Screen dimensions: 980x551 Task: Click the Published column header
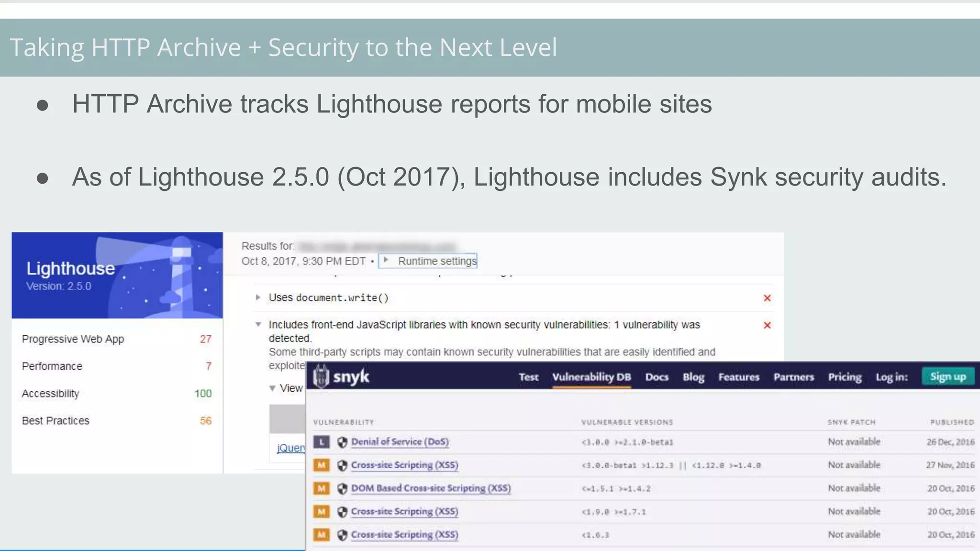[x=952, y=422]
